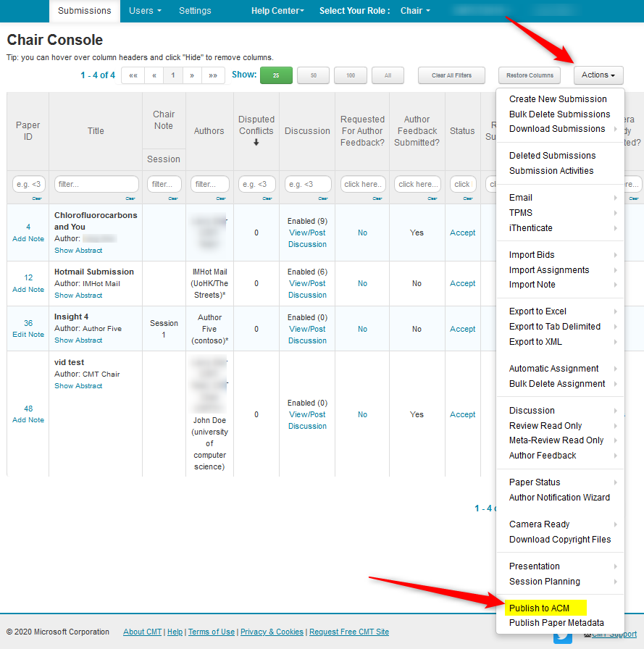
Task: Click the Twitter bird icon in footer
Action: 562,637
